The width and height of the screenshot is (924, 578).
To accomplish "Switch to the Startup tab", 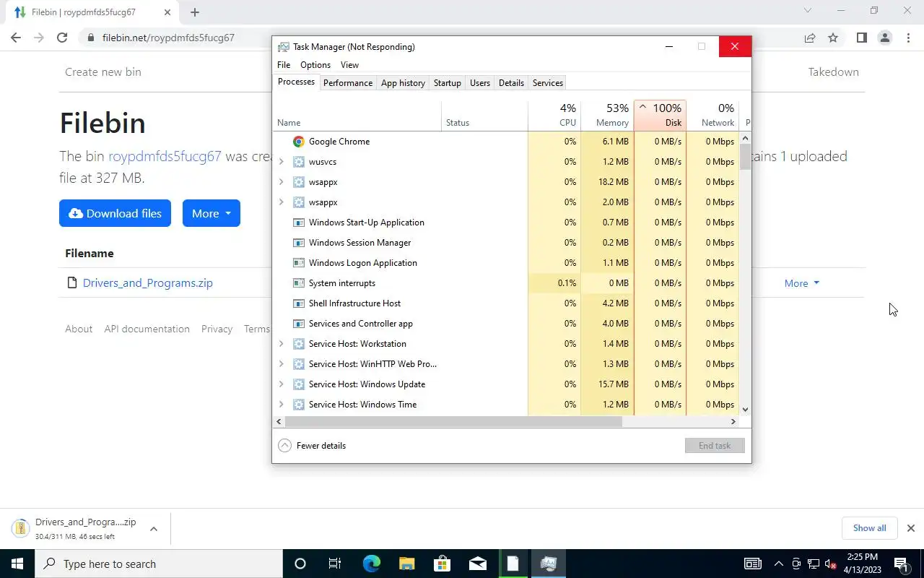I will 447,83.
